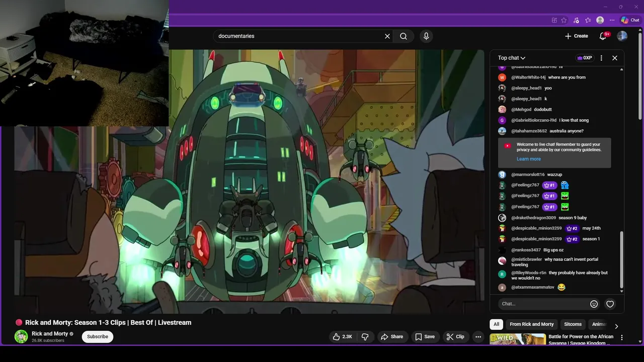Click the video title Rick and Morty Season 1-3 Clips
Image resolution: width=644 pixels, height=362 pixels.
coord(108,323)
